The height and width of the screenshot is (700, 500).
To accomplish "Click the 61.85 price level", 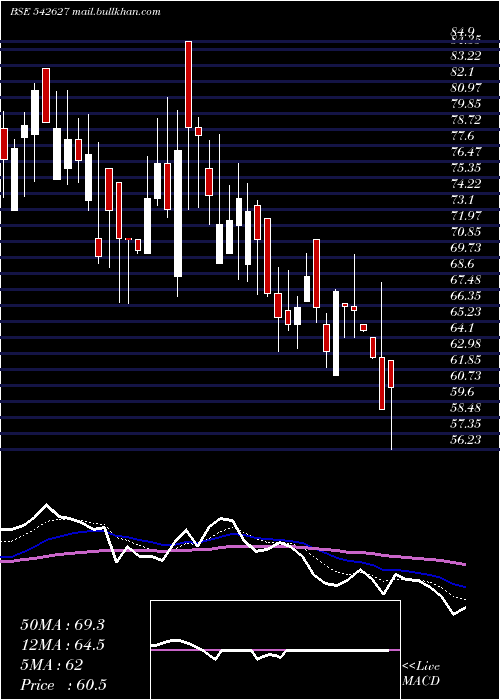I will coord(466,360).
